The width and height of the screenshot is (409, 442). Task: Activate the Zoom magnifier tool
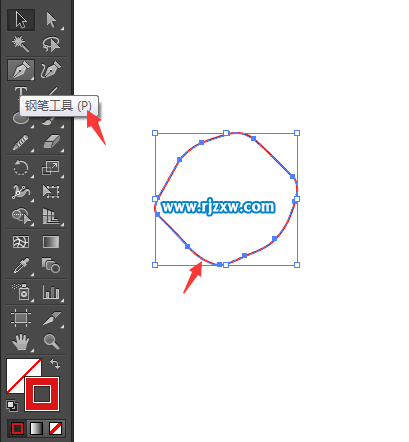(x=51, y=341)
